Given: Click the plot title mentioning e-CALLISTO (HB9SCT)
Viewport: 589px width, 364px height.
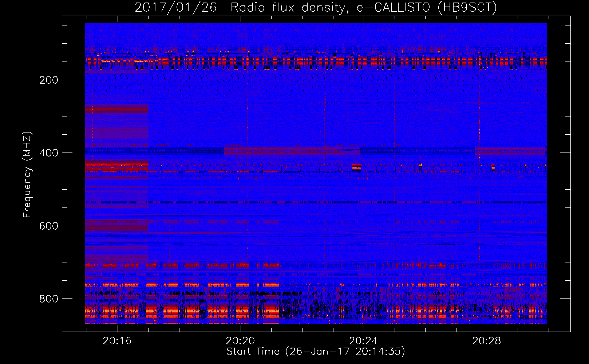Looking at the screenshot, I should click(x=316, y=7).
